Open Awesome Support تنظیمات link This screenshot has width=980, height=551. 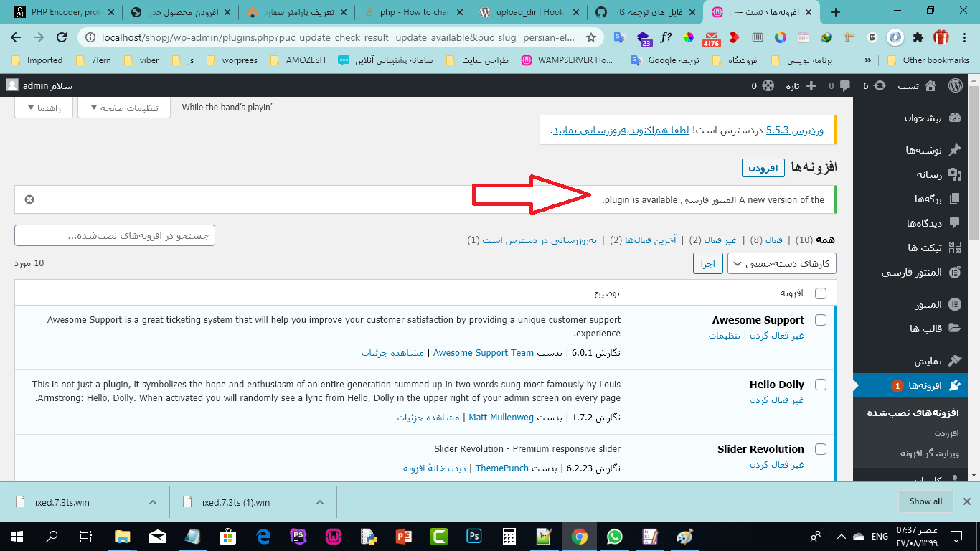tap(725, 336)
